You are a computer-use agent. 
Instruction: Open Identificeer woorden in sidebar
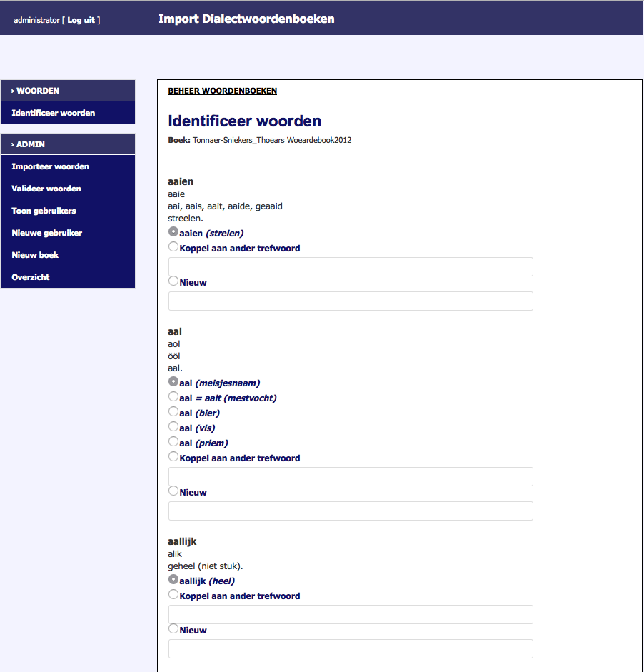[54, 113]
